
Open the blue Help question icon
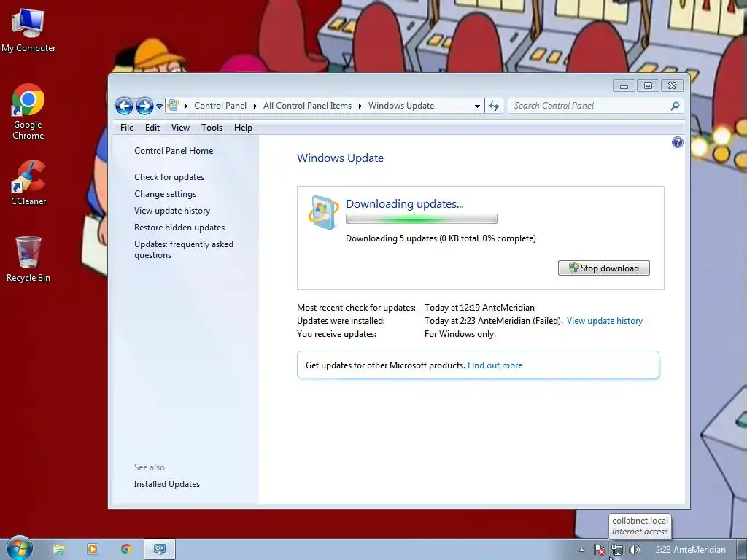[678, 142]
